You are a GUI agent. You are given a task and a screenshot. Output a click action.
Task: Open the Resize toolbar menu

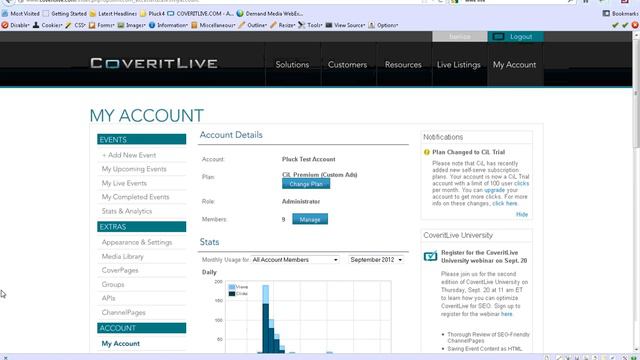tap(283, 25)
